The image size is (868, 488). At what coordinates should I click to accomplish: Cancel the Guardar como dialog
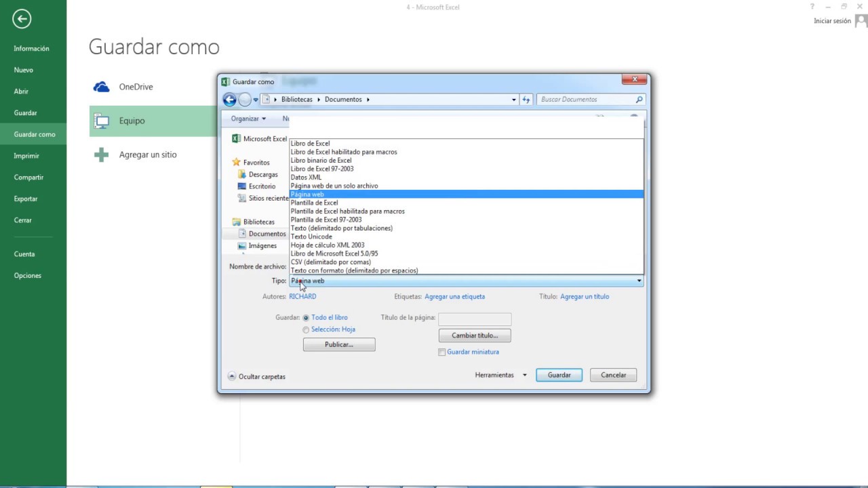614,375
